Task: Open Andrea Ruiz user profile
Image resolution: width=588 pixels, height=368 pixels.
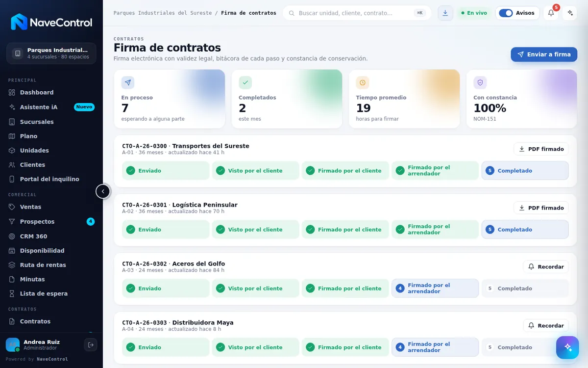Action: (42, 345)
